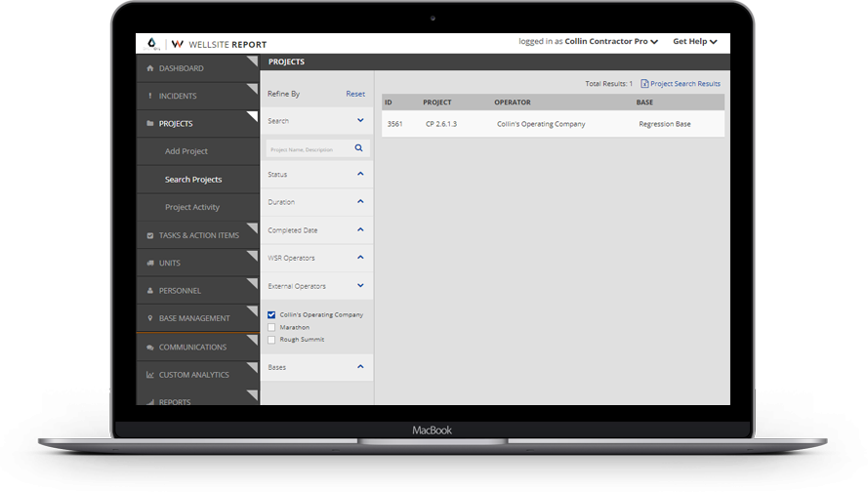Select Project Activity submenu item
The width and height of the screenshot is (868, 492).
(197, 207)
